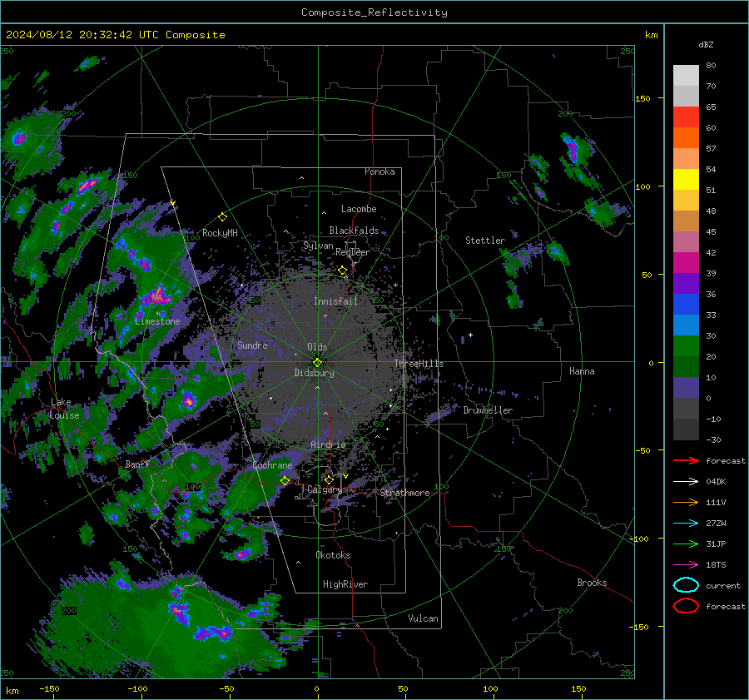Click the blue swatch beside 36 dBZ
749x700 pixels.
pos(686,304)
